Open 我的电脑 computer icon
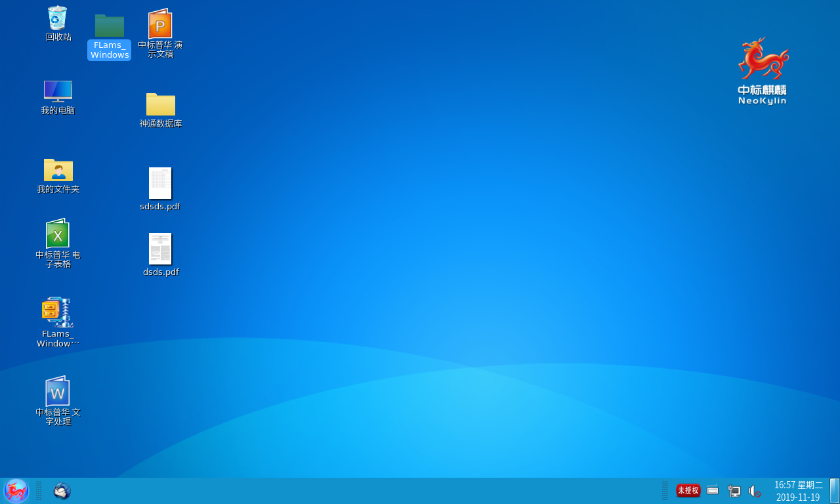The width and height of the screenshot is (840, 504). pyautogui.click(x=58, y=91)
